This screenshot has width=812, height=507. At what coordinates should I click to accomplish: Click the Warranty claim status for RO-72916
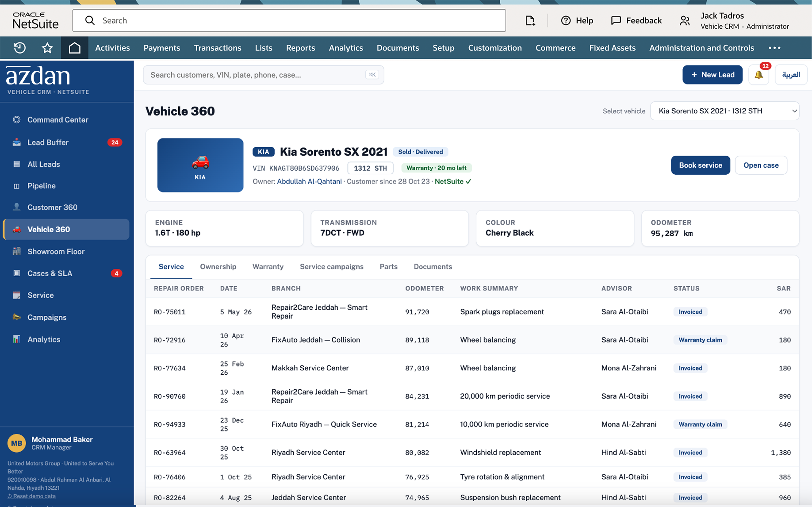[x=700, y=340]
